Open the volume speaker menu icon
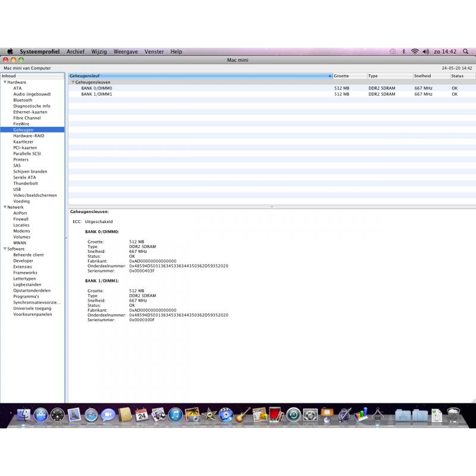This screenshot has width=476, height=476. [426, 52]
